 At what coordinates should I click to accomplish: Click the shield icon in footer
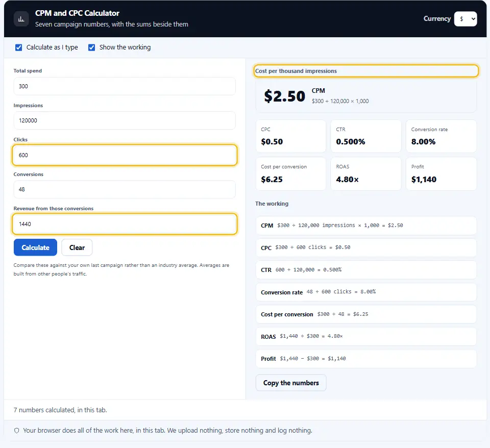[16, 431]
